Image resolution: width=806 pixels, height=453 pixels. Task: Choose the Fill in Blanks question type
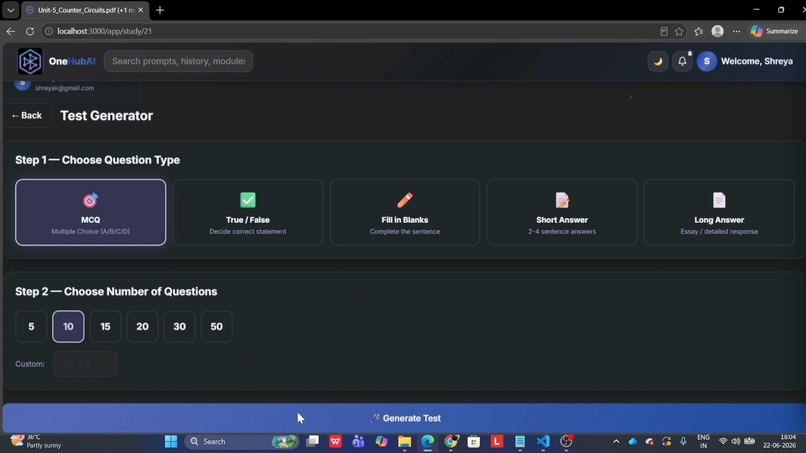pyautogui.click(x=405, y=212)
